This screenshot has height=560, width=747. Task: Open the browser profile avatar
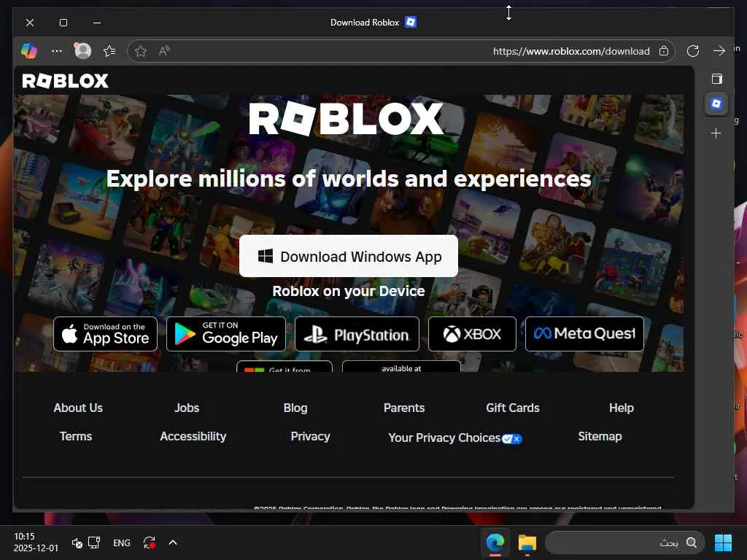tap(83, 50)
